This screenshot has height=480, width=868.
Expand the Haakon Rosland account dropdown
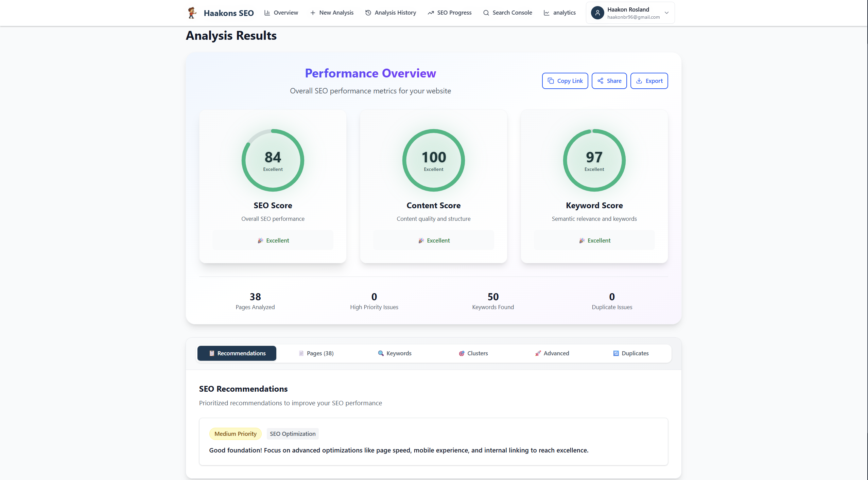666,13
